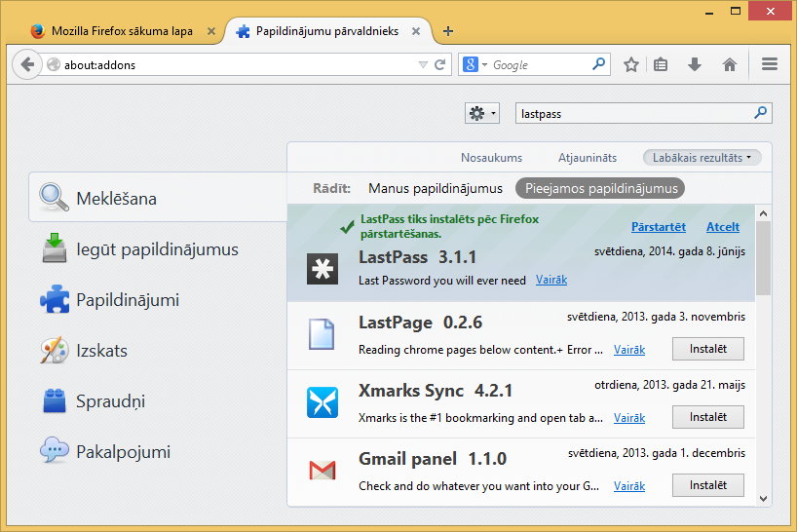Open a new tab with plus button
797x532 pixels.
point(448,31)
